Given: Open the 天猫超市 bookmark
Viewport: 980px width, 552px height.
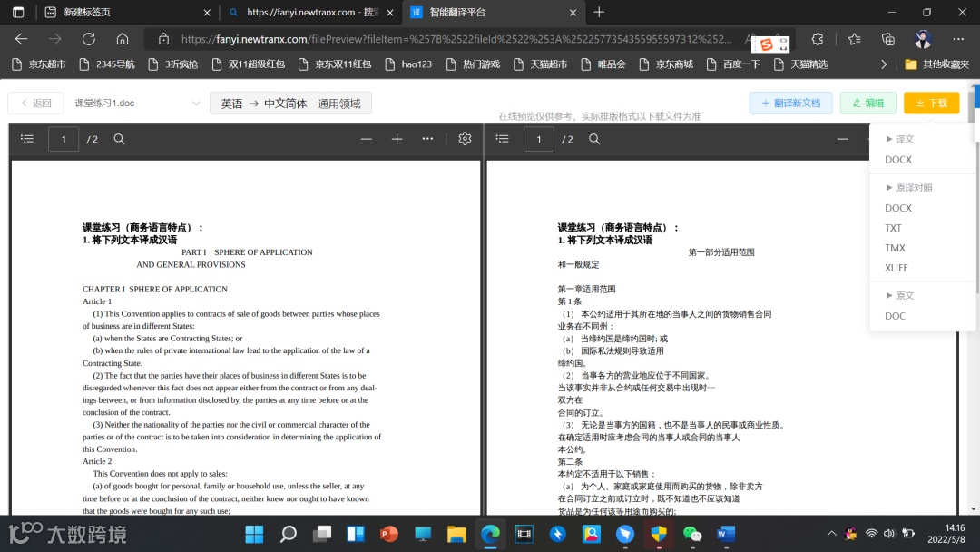Looking at the screenshot, I should [x=540, y=64].
